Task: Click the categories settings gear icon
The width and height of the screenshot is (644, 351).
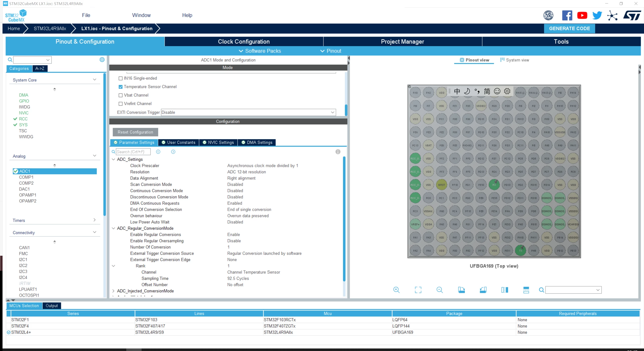Action: [102, 60]
